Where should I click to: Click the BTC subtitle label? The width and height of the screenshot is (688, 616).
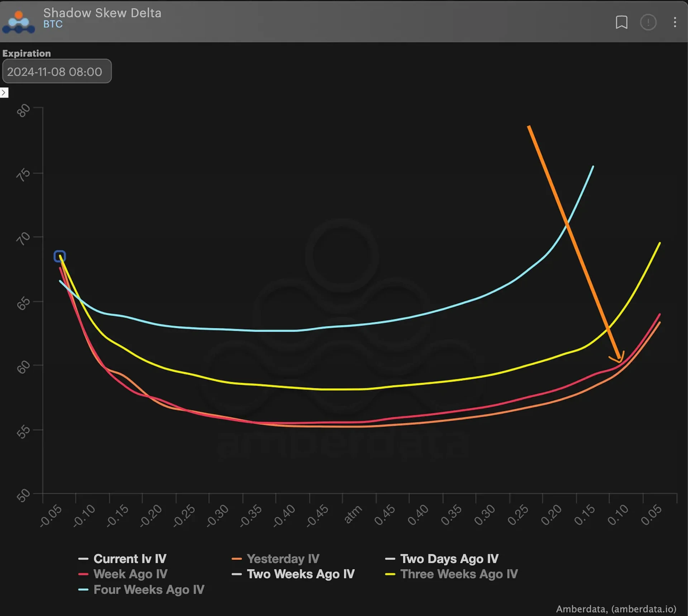pos(53,24)
